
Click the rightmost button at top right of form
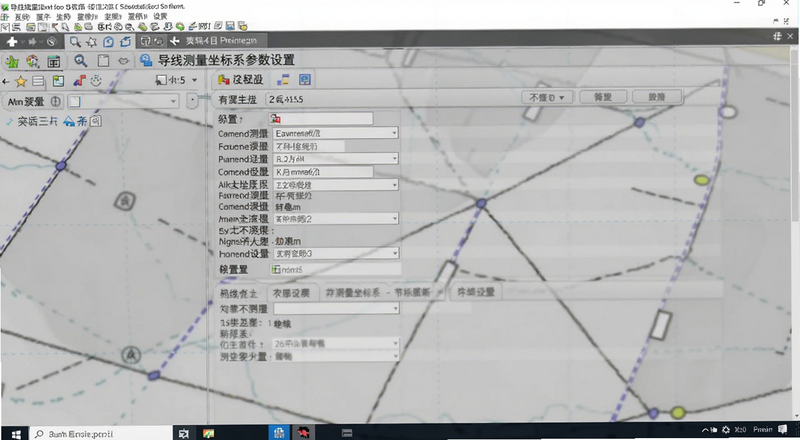point(657,97)
